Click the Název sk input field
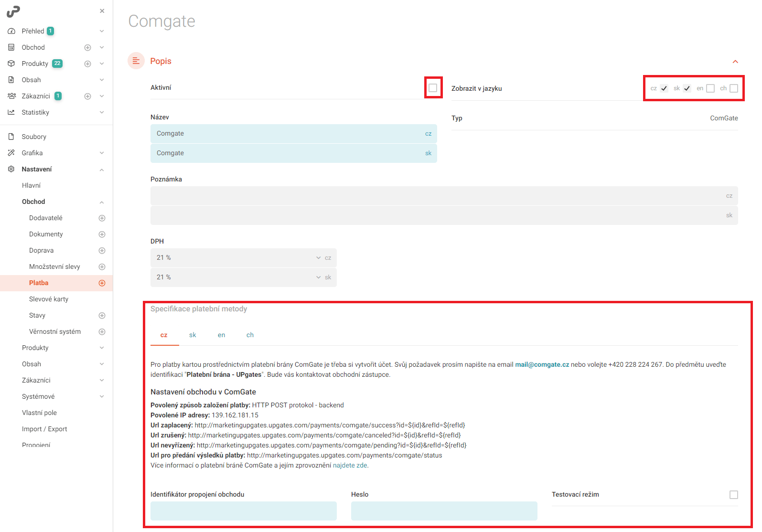This screenshot has width=762, height=532. coord(294,153)
